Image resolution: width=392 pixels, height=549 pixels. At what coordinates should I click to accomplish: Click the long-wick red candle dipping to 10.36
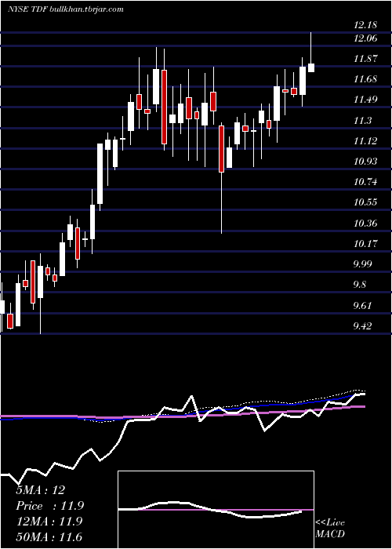222,178
